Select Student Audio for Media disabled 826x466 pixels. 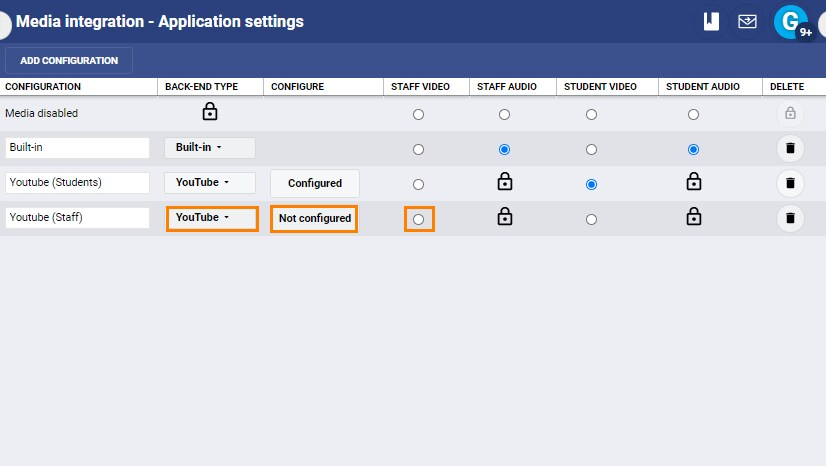pyautogui.click(x=693, y=114)
